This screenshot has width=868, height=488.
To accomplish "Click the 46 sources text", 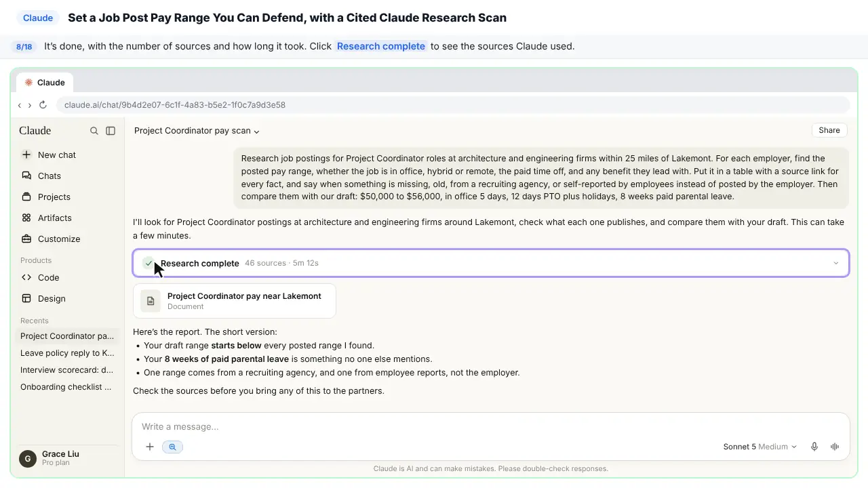I will pyautogui.click(x=265, y=263).
